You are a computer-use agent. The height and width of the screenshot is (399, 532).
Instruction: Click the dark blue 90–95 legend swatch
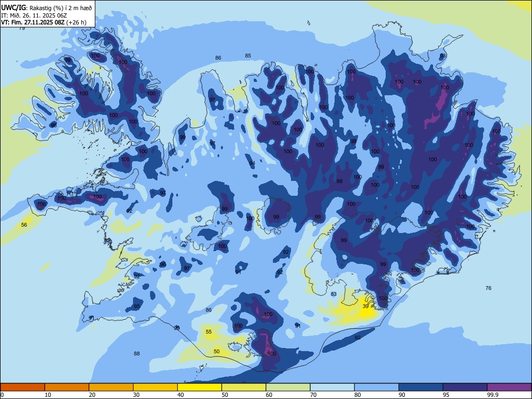[421, 387]
